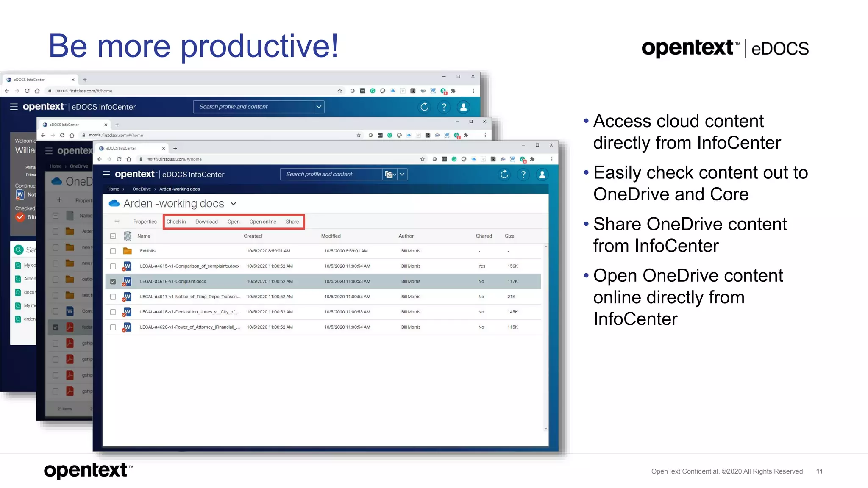Toggle select-all checkbox in file list header
This screenshot has width=868, height=488.
tap(113, 236)
